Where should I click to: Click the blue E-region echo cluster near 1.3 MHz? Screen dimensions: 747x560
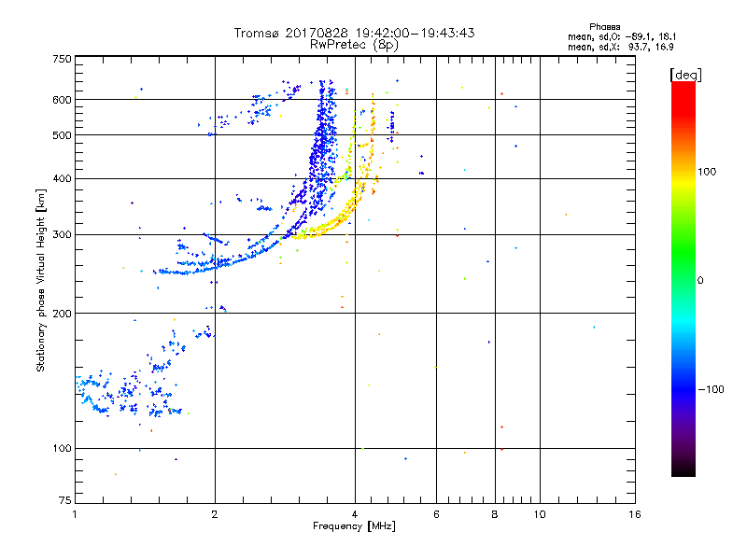pos(129,393)
